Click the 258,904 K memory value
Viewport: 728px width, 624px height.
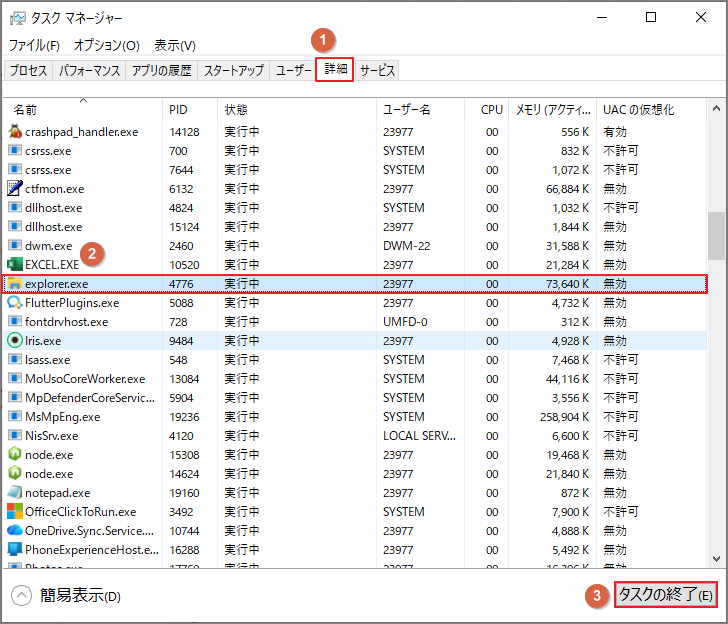(x=564, y=417)
